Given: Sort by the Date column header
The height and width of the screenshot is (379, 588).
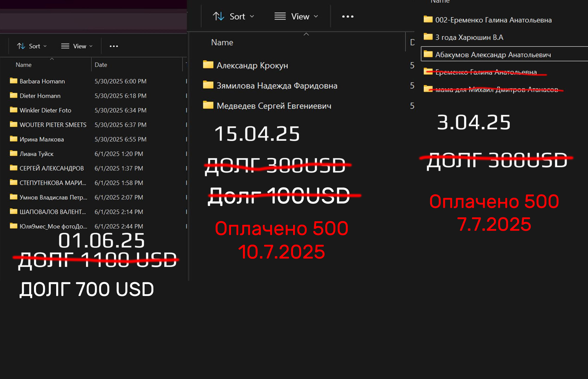Looking at the screenshot, I should [101, 65].
